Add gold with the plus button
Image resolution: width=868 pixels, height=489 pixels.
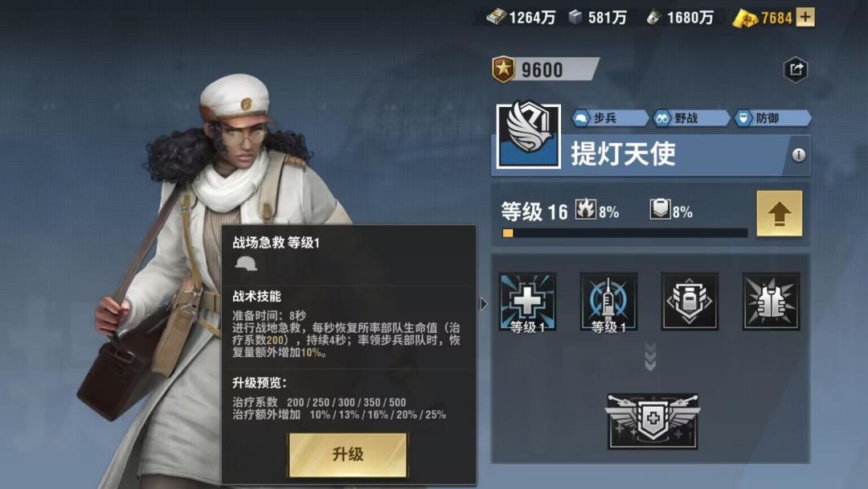tap(805, 17)
